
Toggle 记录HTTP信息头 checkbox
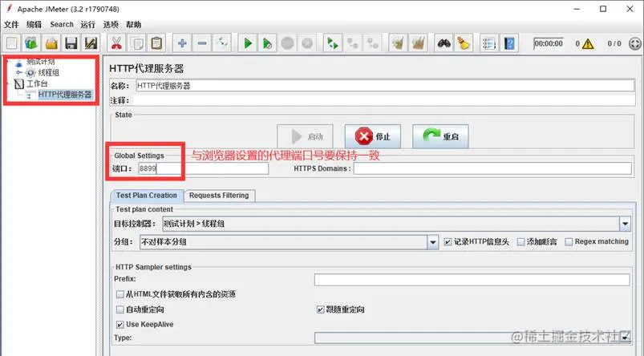pos(448,242)
